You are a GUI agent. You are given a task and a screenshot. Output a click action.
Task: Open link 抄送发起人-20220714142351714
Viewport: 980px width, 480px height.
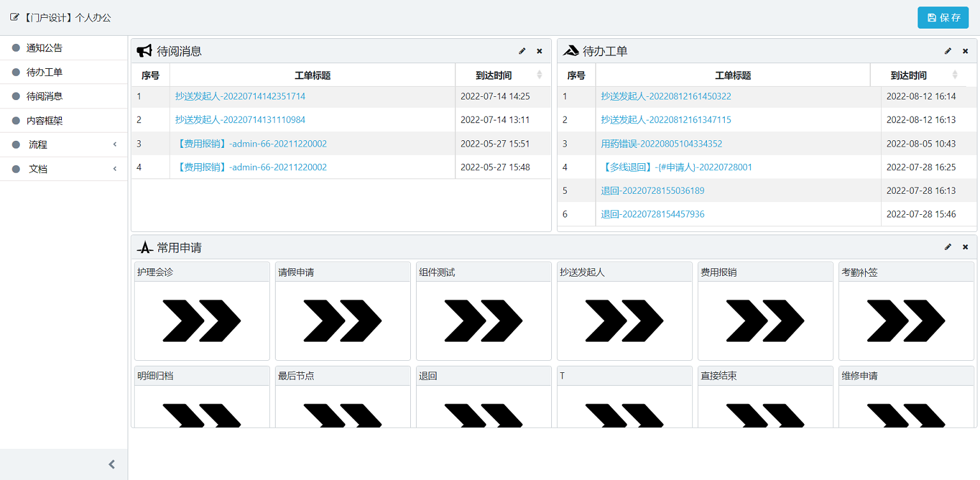pyautogui.click(x=240, y=96)
